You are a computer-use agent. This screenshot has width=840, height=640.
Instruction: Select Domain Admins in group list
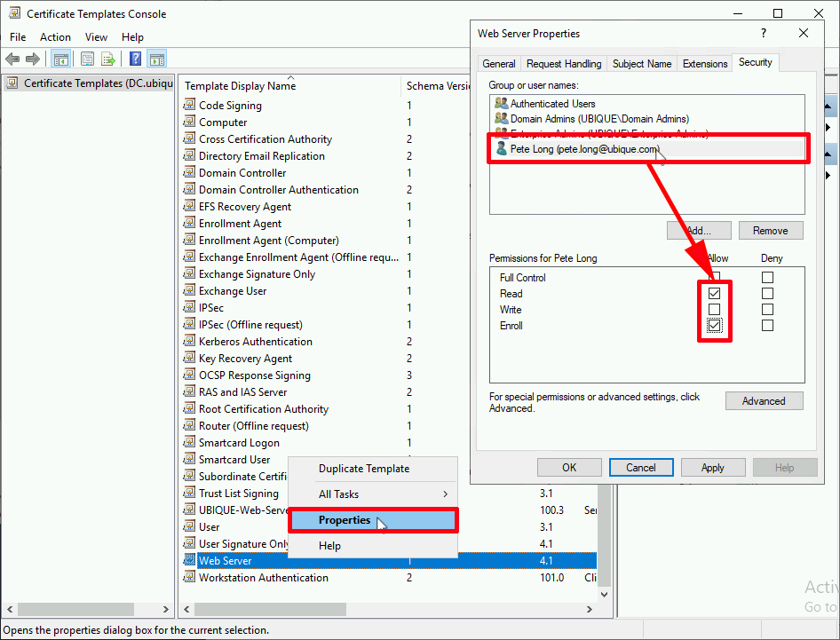599,119
